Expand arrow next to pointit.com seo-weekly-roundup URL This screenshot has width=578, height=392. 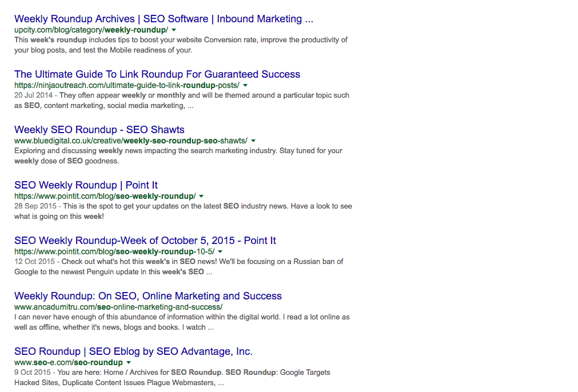[201, 197]
